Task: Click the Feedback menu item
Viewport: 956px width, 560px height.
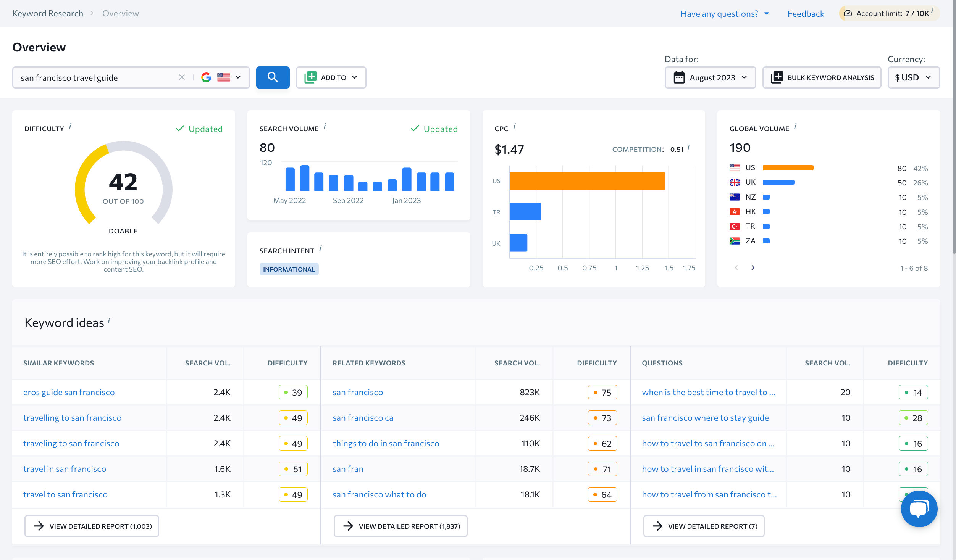Action: 805,13
